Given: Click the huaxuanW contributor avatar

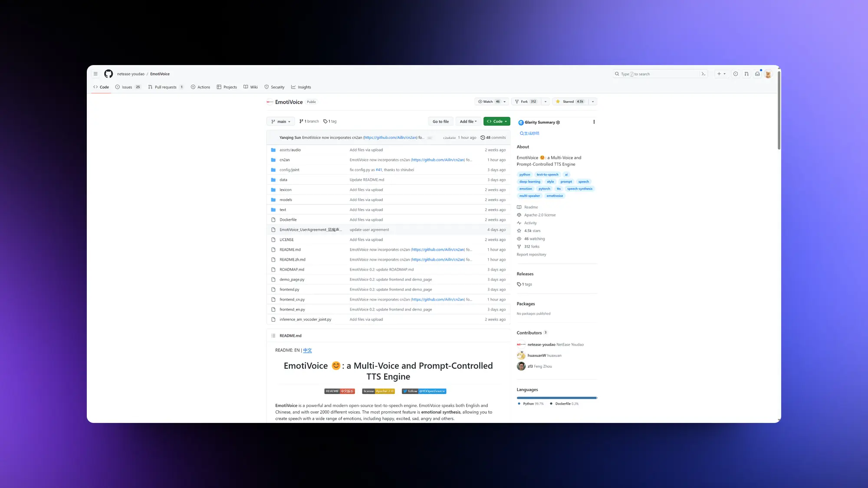Looking at the screenshot, I should click(521, 355).
